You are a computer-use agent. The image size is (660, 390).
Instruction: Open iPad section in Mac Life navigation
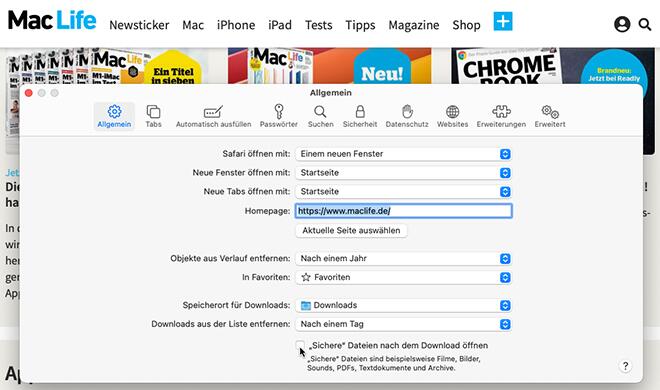pyautogui.click(x=280, y=25)
